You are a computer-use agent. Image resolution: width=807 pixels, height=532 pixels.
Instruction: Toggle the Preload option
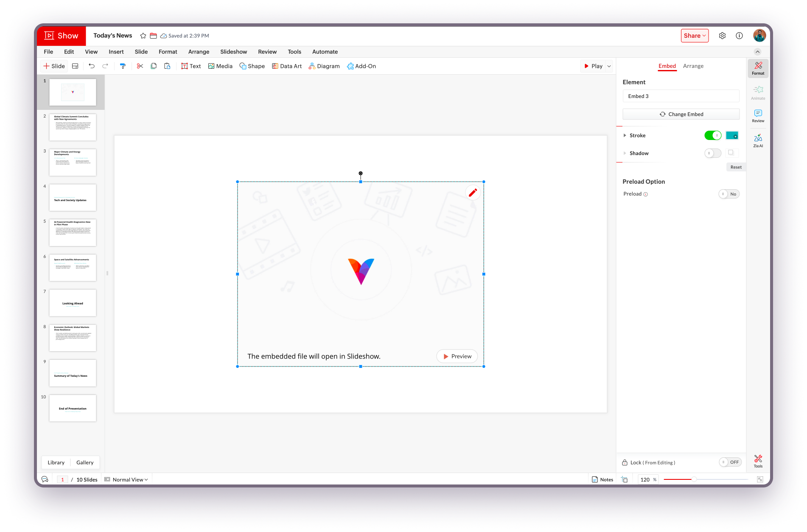(729, 194)
